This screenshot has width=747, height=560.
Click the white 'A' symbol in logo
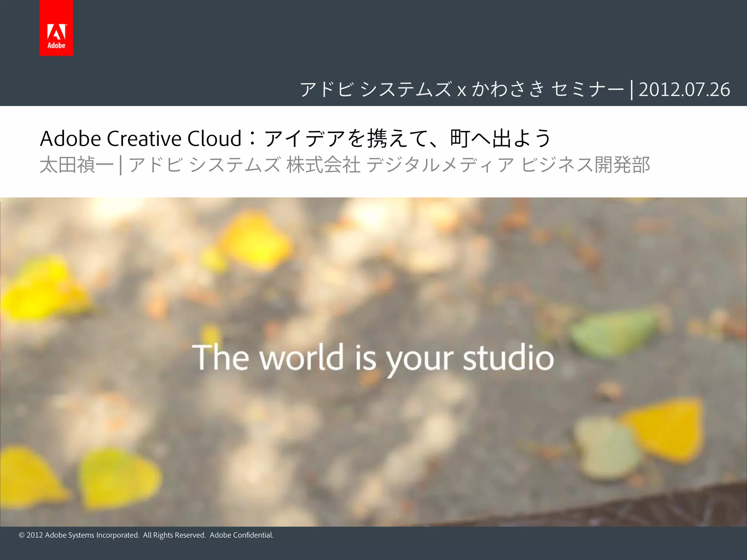point(57,32)
